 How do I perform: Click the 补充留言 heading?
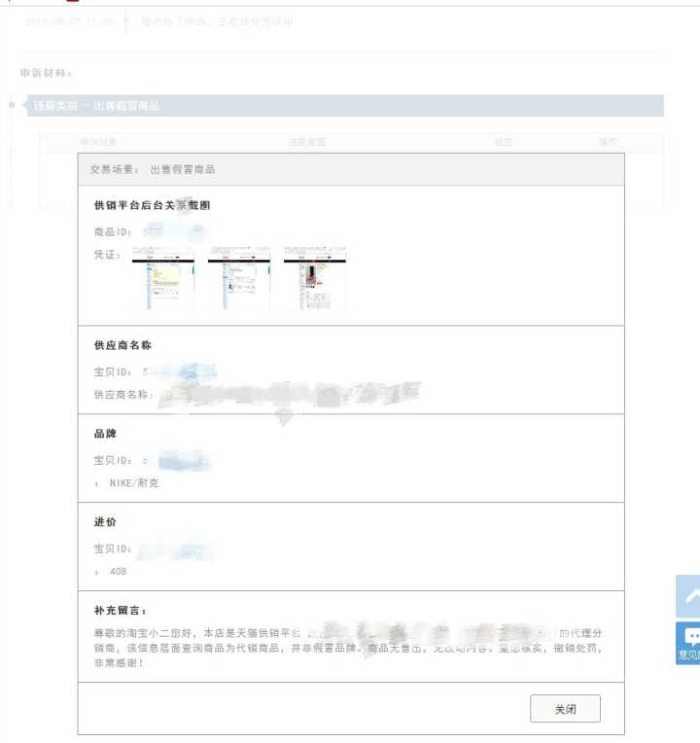pyautogui.click(x=121, y=611)
